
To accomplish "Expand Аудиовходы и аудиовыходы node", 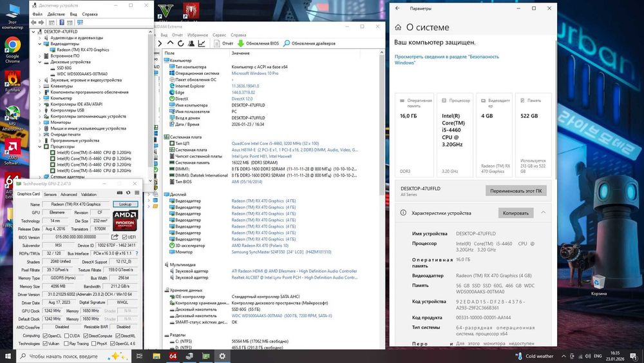I will click(40, 38).
